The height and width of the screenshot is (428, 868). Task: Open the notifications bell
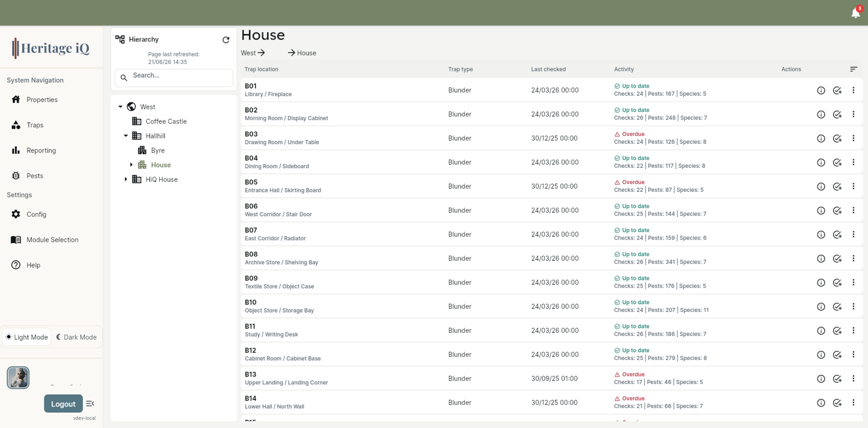coord(855,13)
